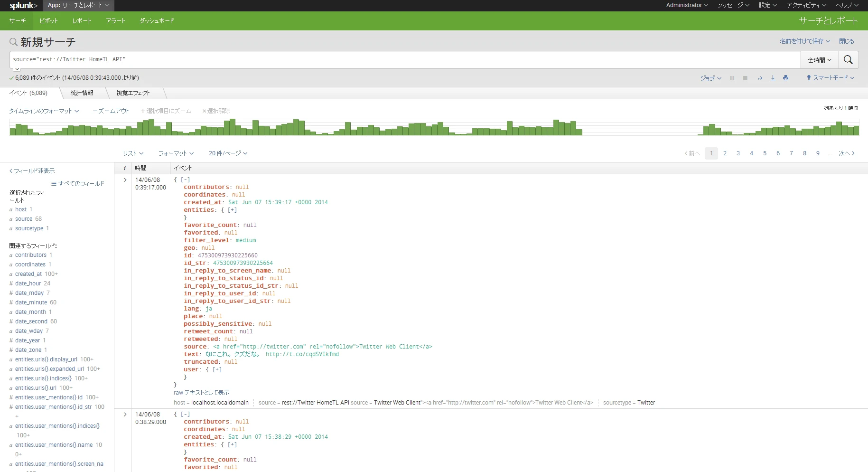868x472 pixels.
Task: Collapse first event JSON with [-]
Action: (185, 179)
